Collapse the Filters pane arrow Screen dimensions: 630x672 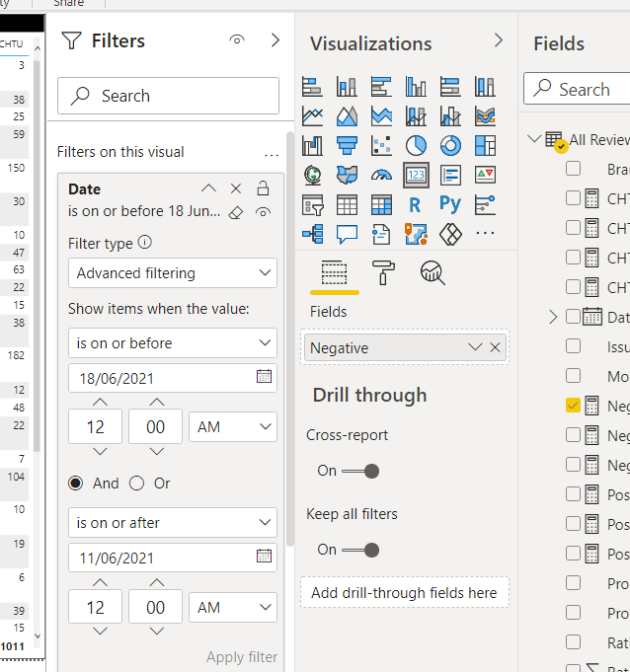tap(276, 40)
